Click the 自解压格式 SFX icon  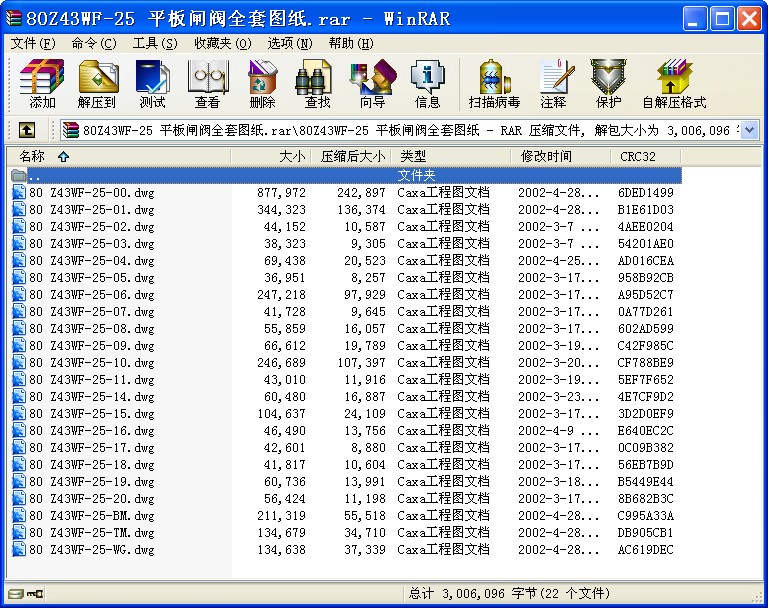point(673,84)
